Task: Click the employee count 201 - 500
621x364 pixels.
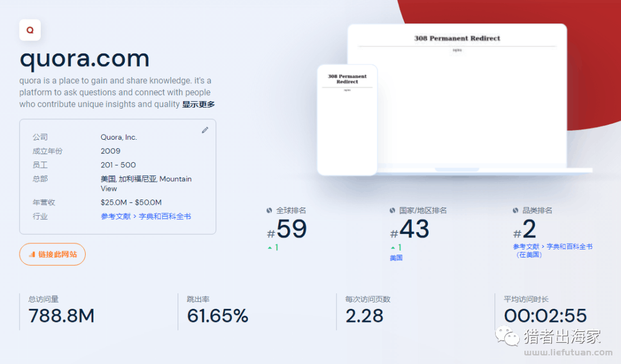Action: [118, 165]
